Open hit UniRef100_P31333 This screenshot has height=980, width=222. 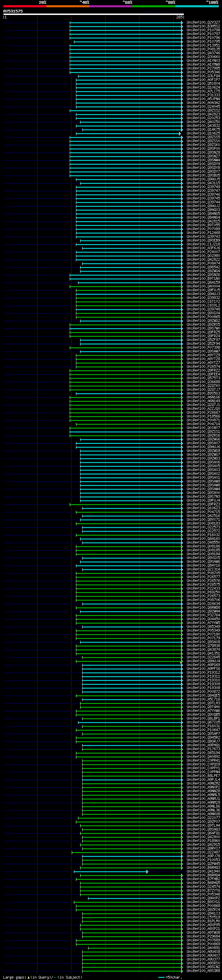pos(203,95)
